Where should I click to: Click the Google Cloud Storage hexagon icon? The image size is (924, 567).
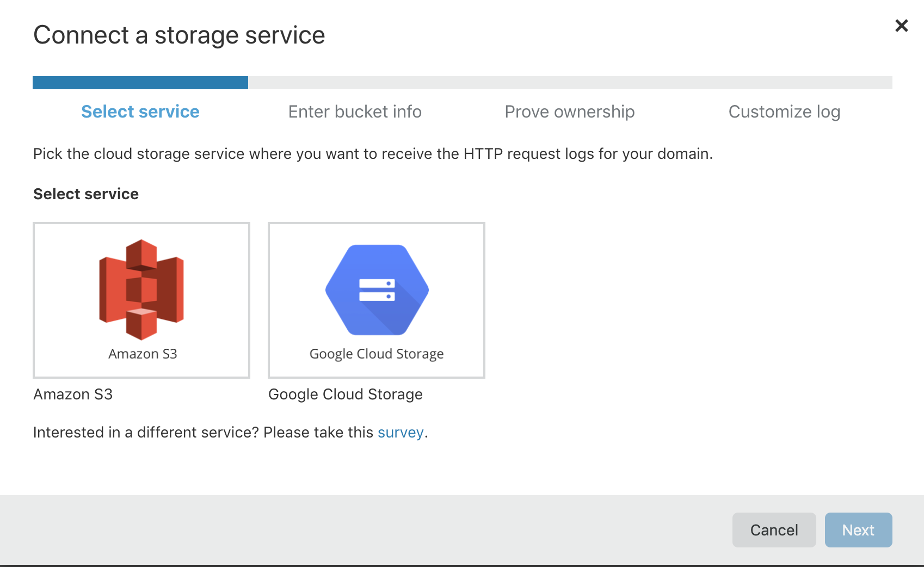click(x=377, y=289)
